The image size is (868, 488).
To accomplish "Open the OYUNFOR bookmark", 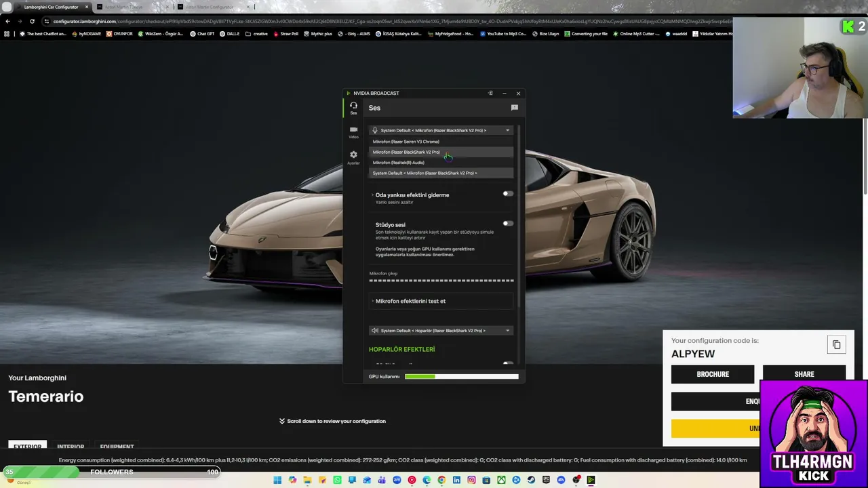I will (120, 33).
